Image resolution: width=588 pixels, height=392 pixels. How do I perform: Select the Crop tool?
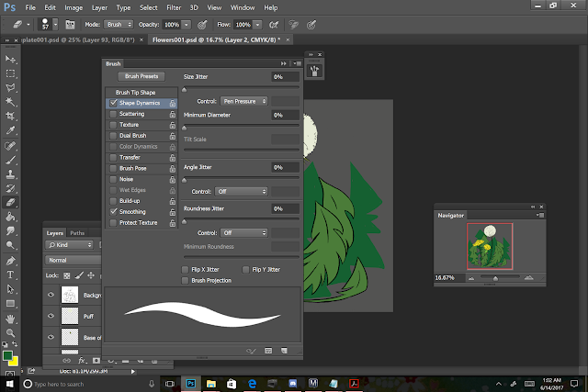click(x=10, y=117)
